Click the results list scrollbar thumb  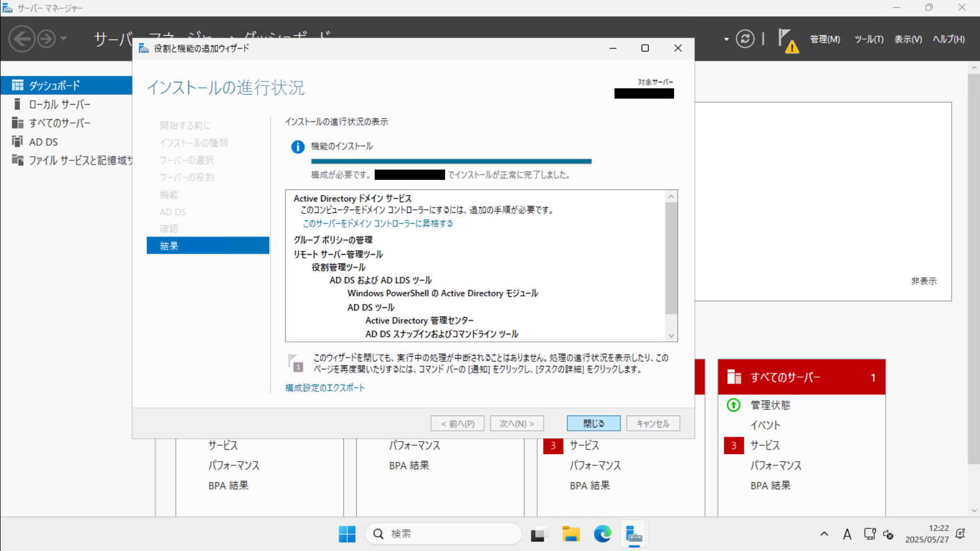coord(671,258)
